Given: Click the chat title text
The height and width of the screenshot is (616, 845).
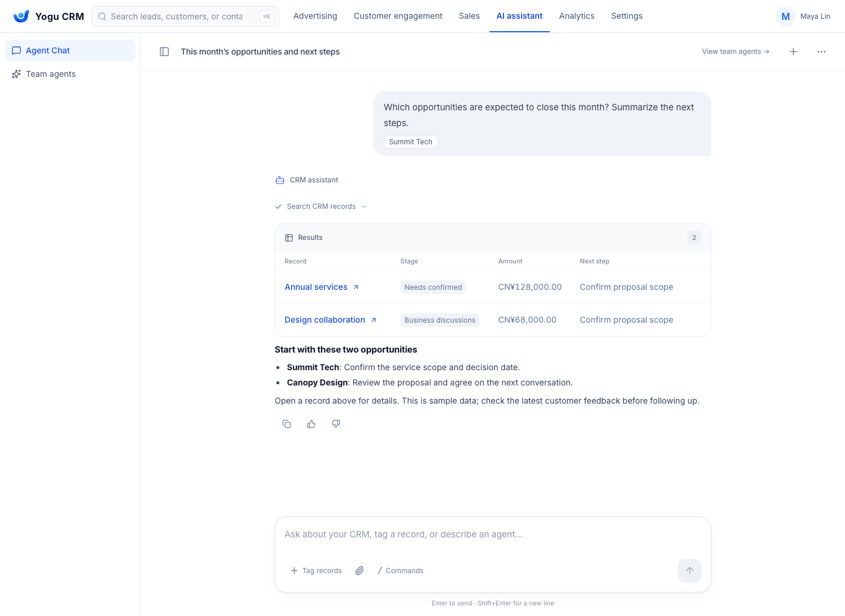Looking at the screenshot, I should pos(260,52).
